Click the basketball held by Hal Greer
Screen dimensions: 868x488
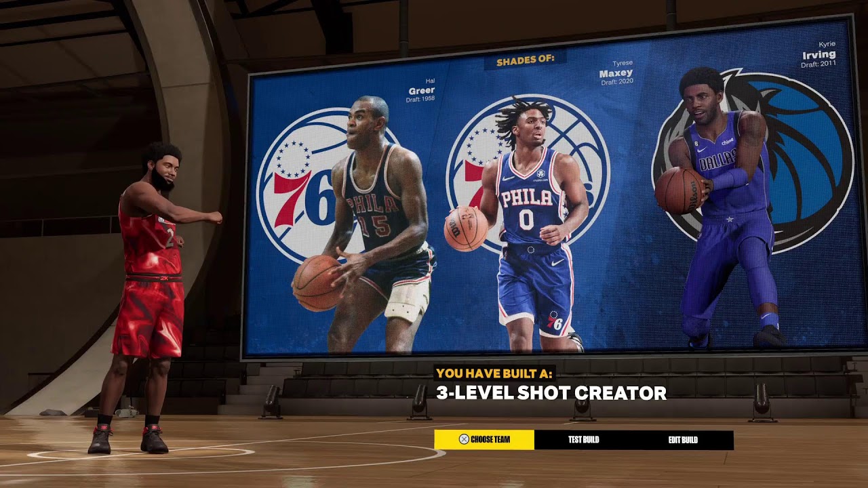(317, 283)
